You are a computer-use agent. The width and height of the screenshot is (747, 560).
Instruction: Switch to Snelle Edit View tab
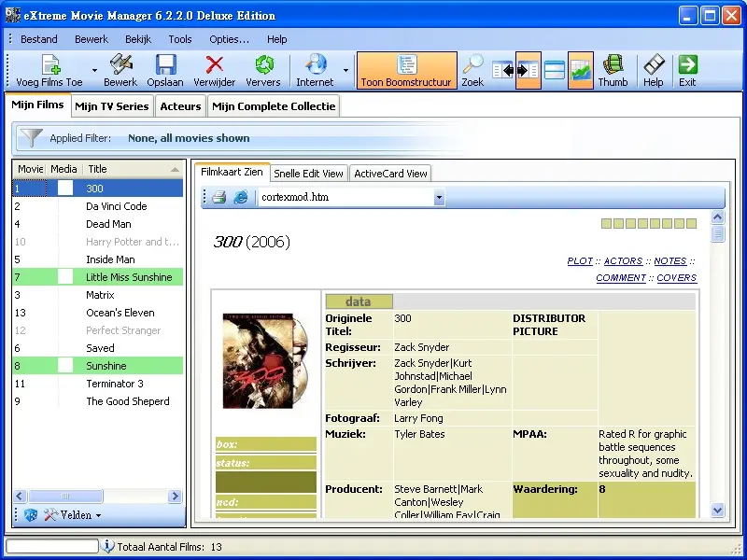pyautogui.click(x=309, y=174)
